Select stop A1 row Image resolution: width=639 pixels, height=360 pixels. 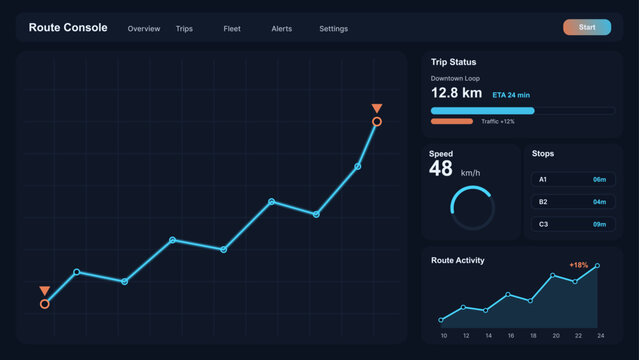pyautogui.click(x=573, y=179)
